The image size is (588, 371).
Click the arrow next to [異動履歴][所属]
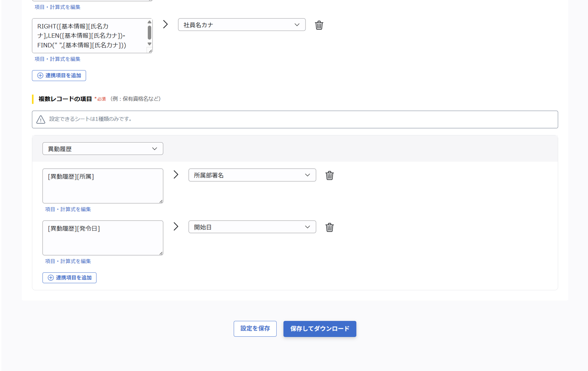pos(176,175)
